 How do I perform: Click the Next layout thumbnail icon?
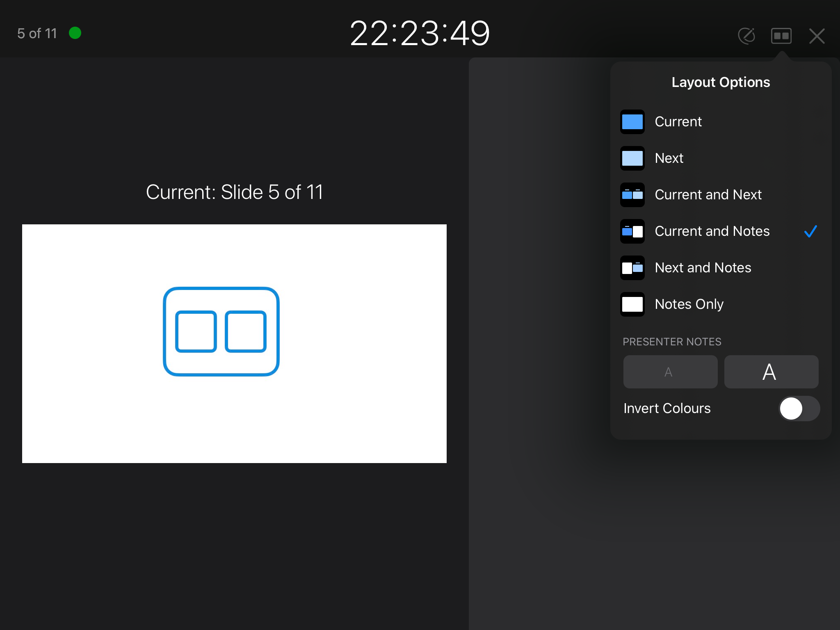click(632, 158)
